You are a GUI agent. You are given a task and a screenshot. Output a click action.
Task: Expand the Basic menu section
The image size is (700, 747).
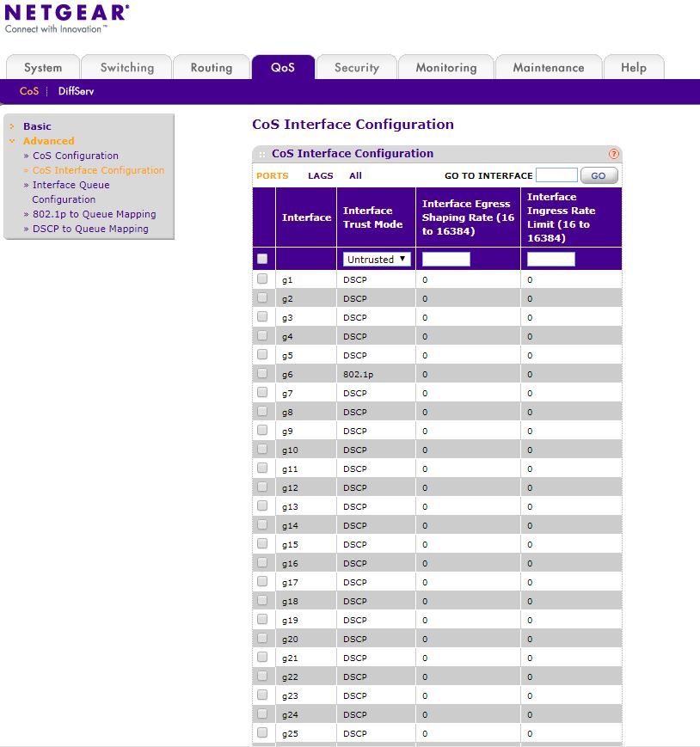37,126
